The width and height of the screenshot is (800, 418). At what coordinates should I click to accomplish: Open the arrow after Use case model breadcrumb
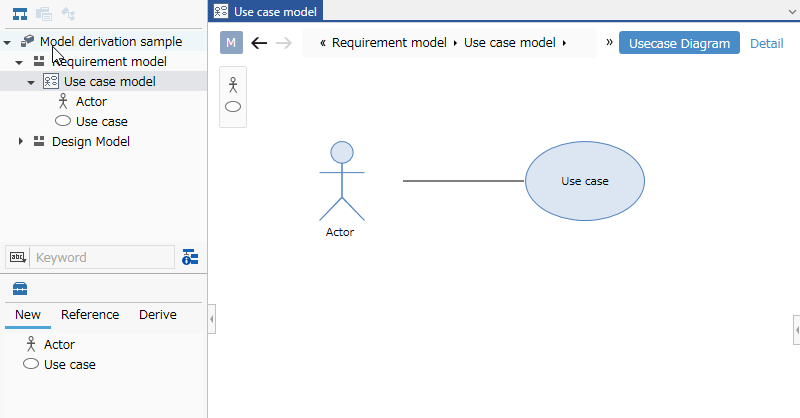[564, 43]
